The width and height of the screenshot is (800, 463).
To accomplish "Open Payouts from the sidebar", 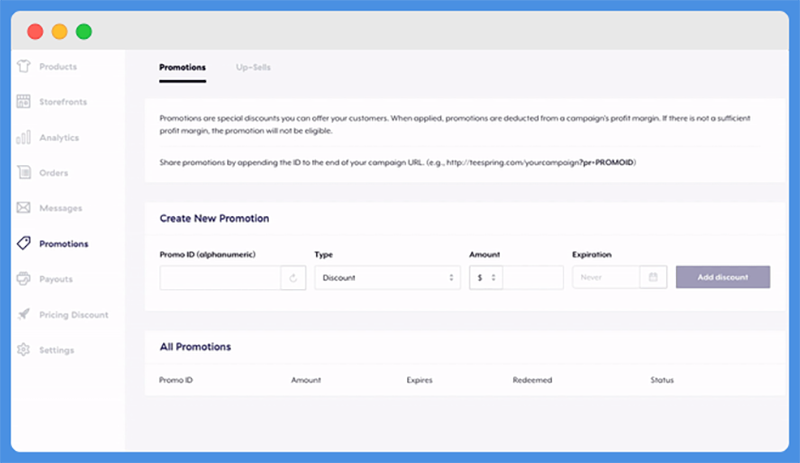I will coord(56,279).
